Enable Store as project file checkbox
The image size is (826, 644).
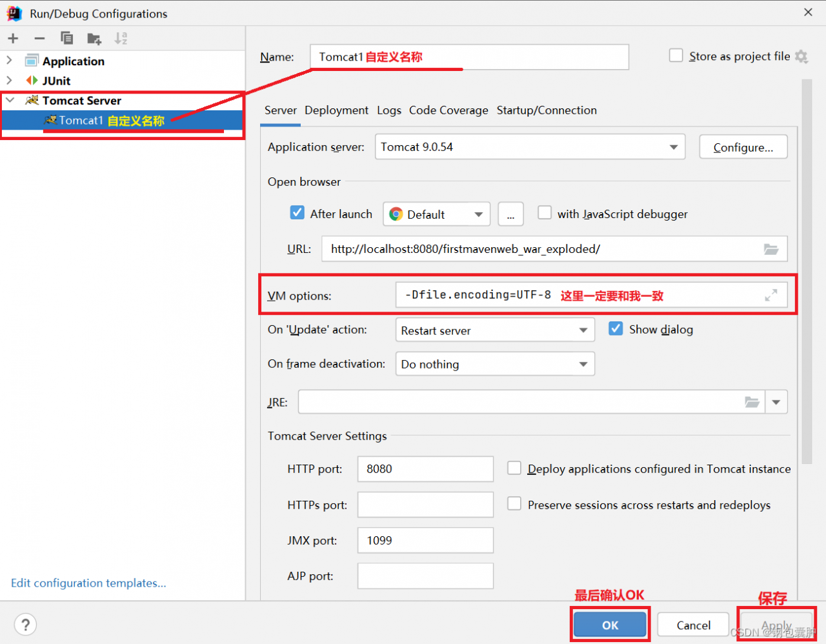pos(676,55)
